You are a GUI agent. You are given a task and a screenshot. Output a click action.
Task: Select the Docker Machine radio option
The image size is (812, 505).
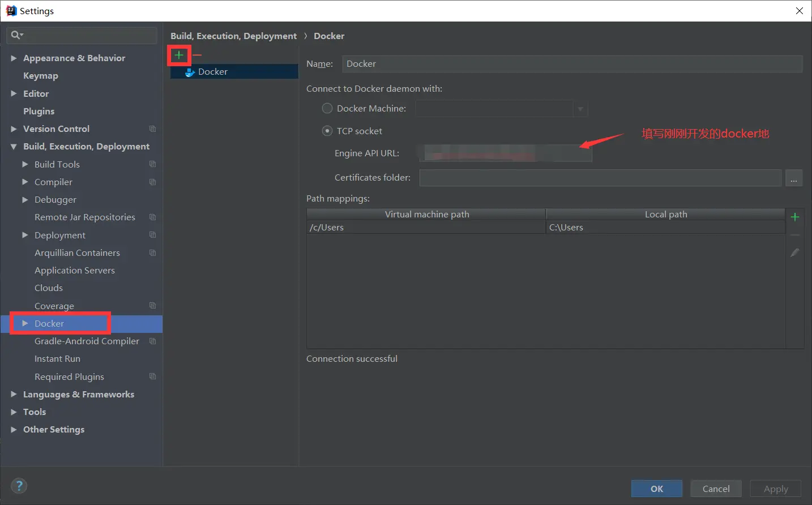tap(327, 108)
